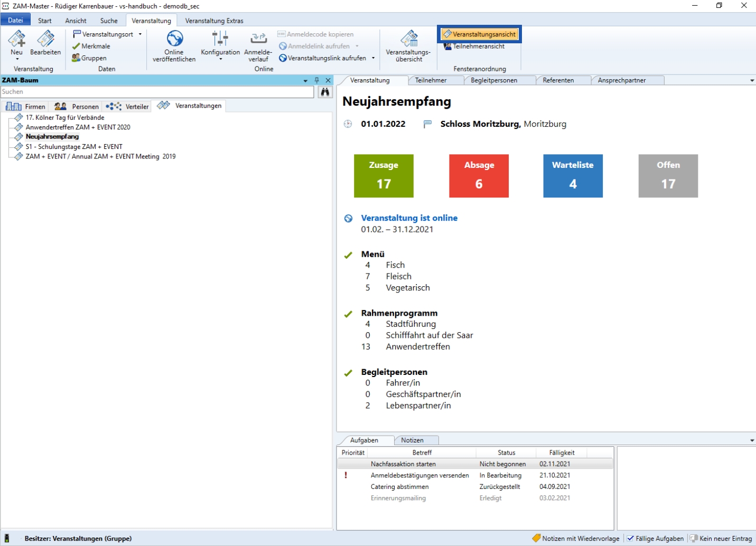
Task: Click the Kein neuer Eintrag status entry
Action: click(721, 539)
